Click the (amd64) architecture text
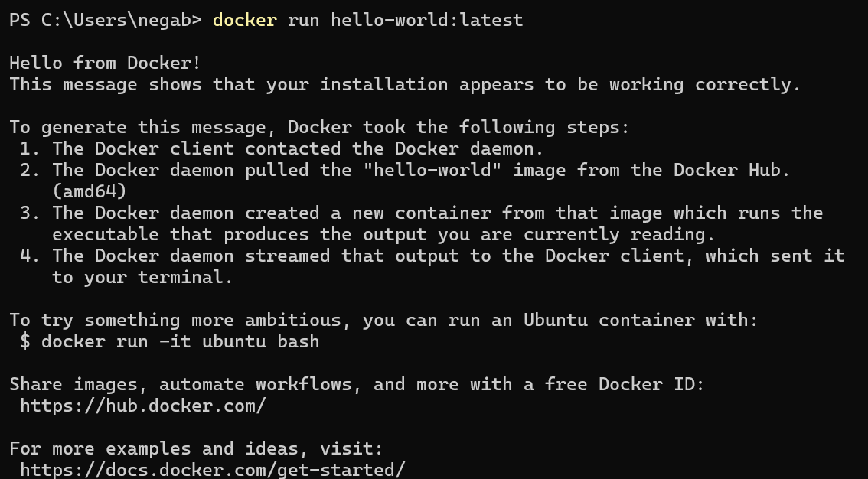 click(90, 191)
